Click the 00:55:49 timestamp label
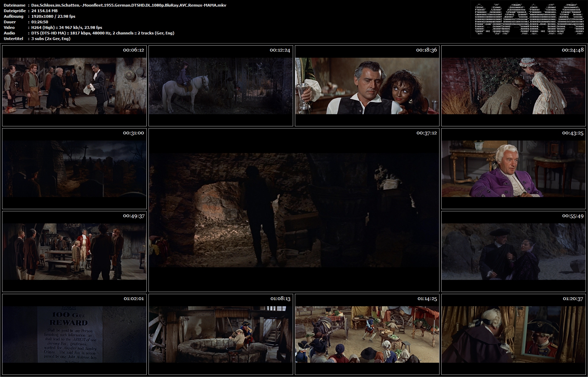Image resolution: width=588 pixels, height=377 pixels. pos(573,216)
